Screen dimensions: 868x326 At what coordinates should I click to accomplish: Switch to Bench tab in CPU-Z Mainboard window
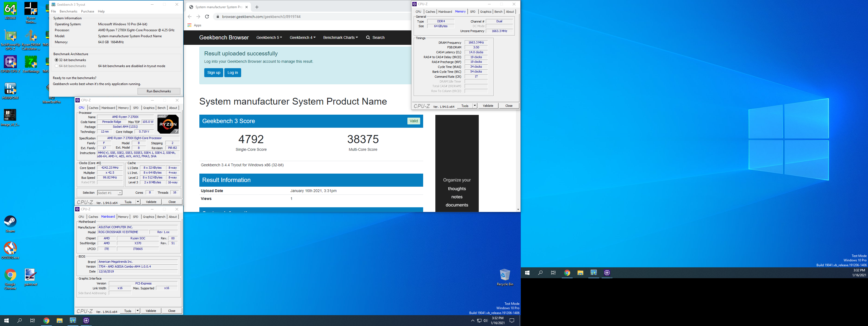[x=161, y=217]
